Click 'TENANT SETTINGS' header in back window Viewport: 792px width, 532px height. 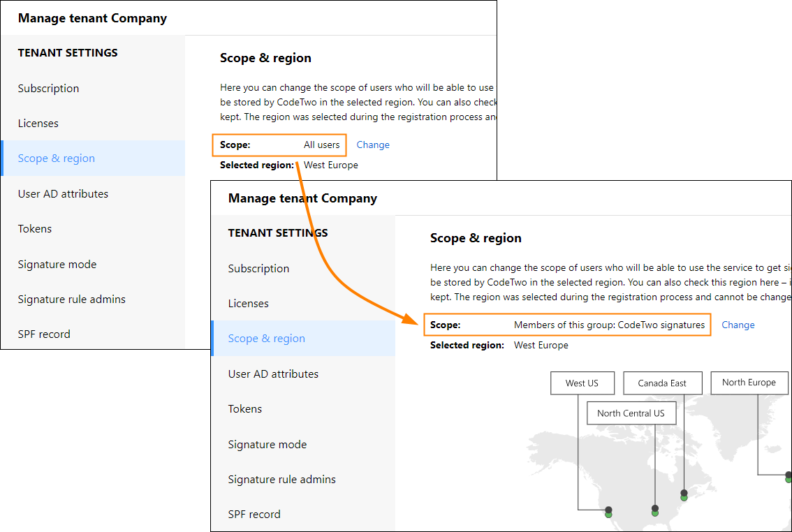[68, 53]
